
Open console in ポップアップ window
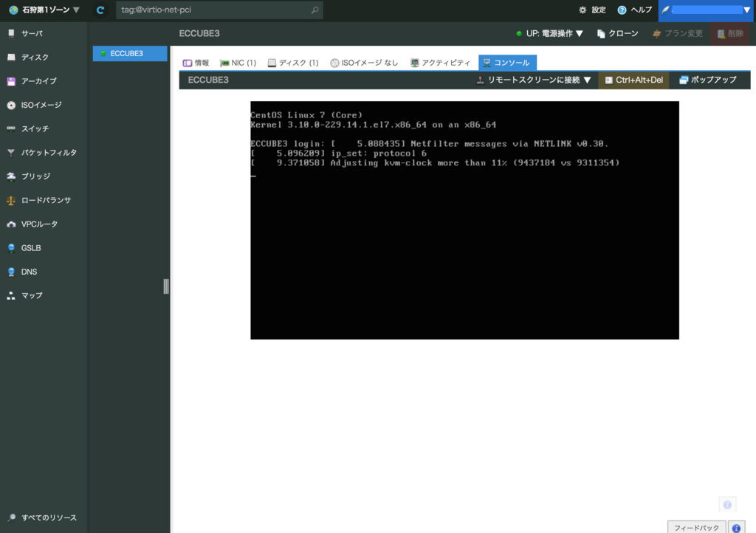(708, 80)
